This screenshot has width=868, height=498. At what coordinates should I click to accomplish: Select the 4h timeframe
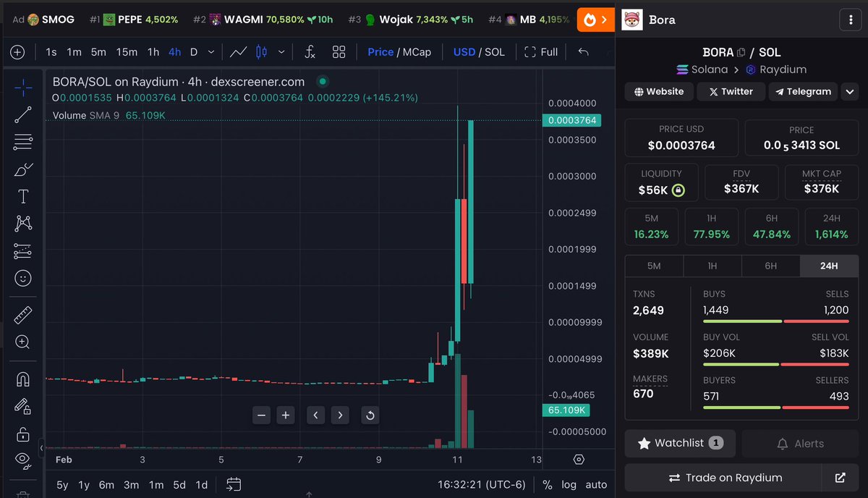(x=174, y=52)
